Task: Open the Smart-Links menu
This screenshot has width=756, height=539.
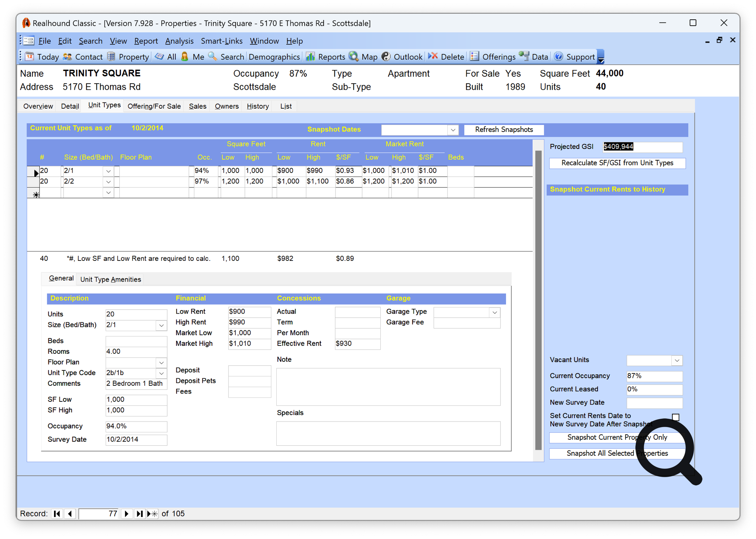Action: (222, 41)
